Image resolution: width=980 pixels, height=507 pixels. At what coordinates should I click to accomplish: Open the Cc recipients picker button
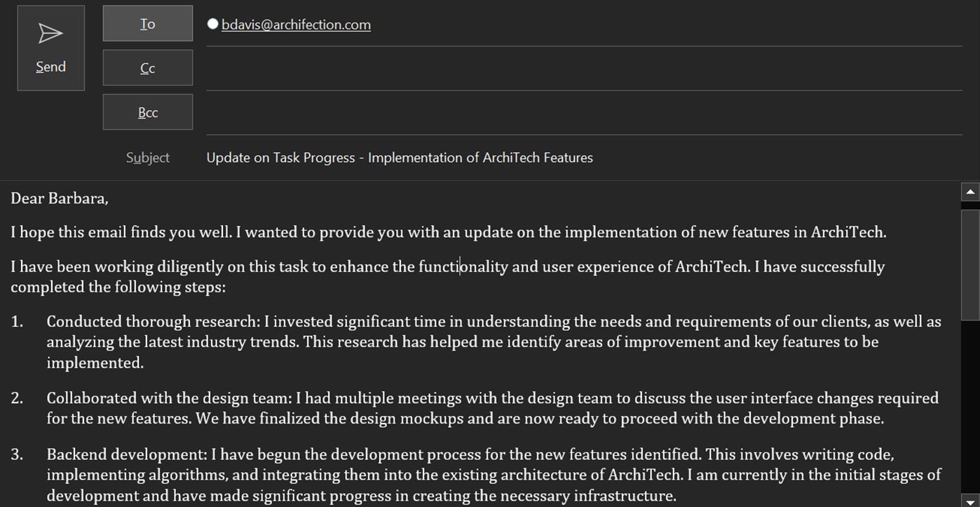pos(147,68)
